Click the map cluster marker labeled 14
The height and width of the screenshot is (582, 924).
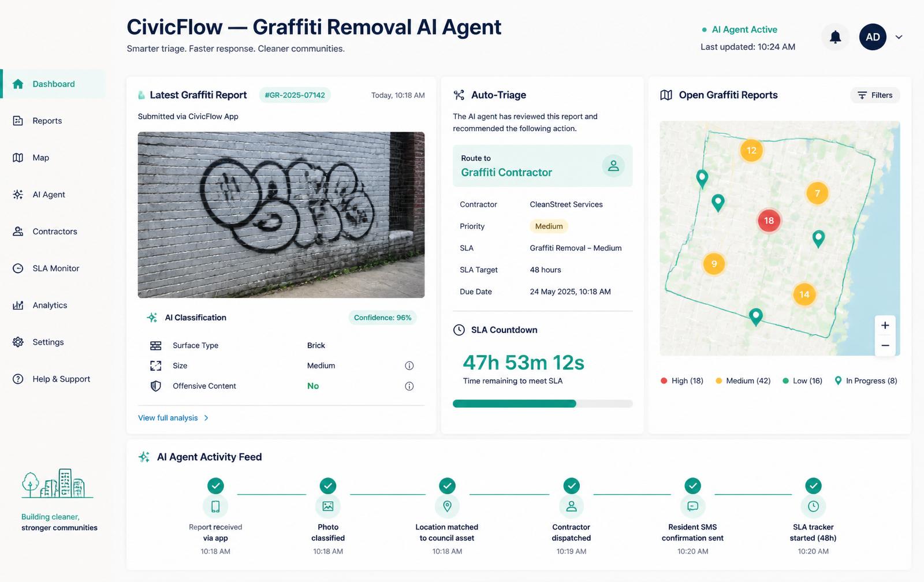[x=804, y=294]
